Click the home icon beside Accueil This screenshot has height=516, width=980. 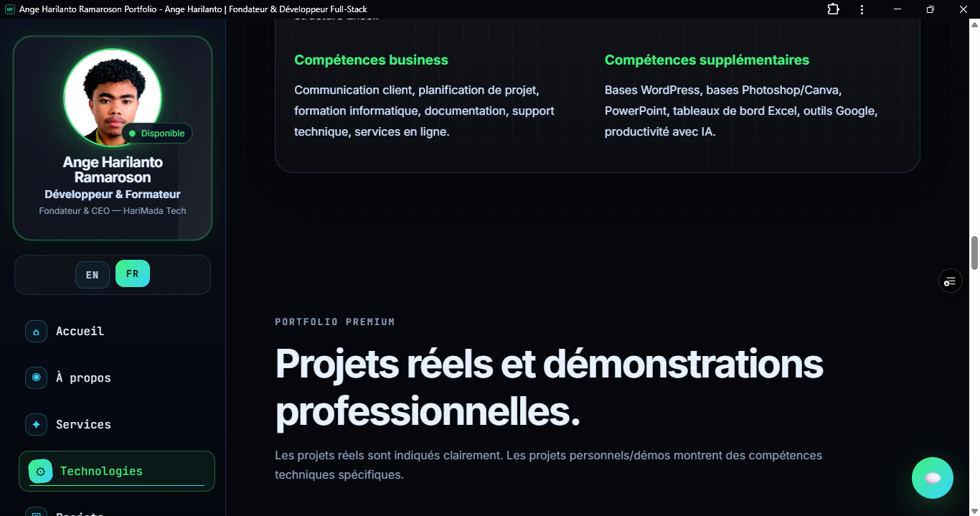click(36, 332)
